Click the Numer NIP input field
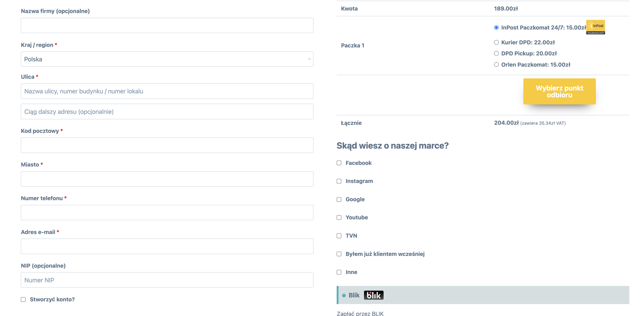The width and height of the screenshot is (644, 316). tap(167, 280)
